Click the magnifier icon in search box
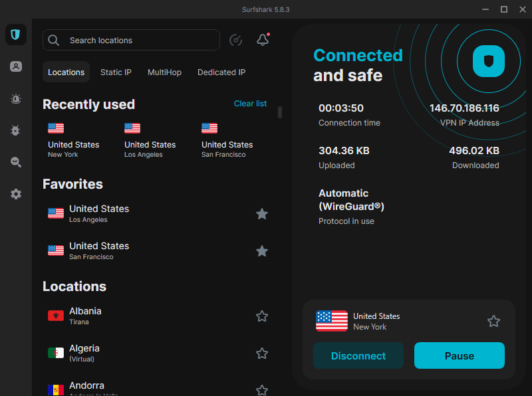This screenshot has height=396, width=532. click(54, 41)
